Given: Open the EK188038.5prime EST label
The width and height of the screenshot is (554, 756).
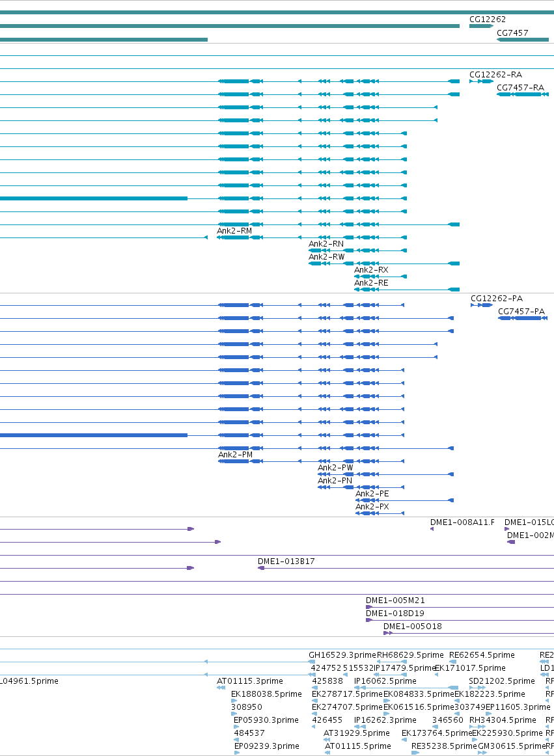Looking at the screenshot, I should click(x=266, y=694).
